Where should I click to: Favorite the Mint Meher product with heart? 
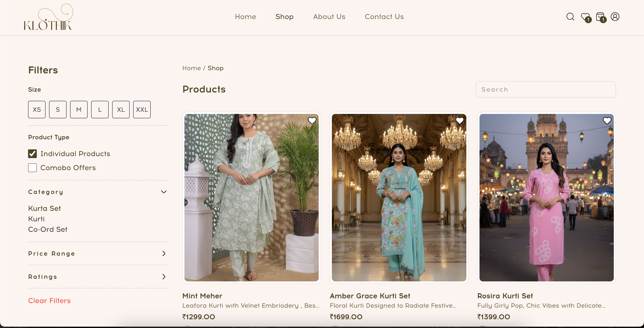pyautogui.click(x=312, y=121)
